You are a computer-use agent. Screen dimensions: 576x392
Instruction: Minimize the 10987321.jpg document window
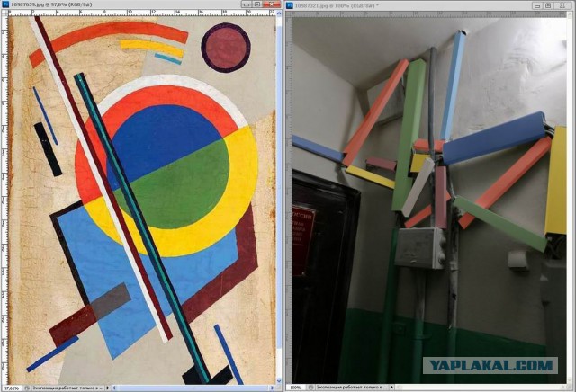tap(537, 5)
